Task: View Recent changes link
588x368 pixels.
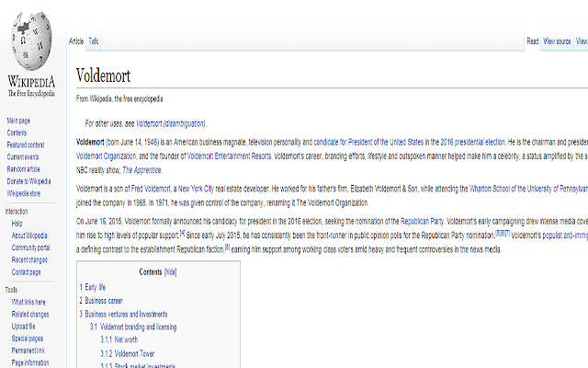Action: coord(29,259)
